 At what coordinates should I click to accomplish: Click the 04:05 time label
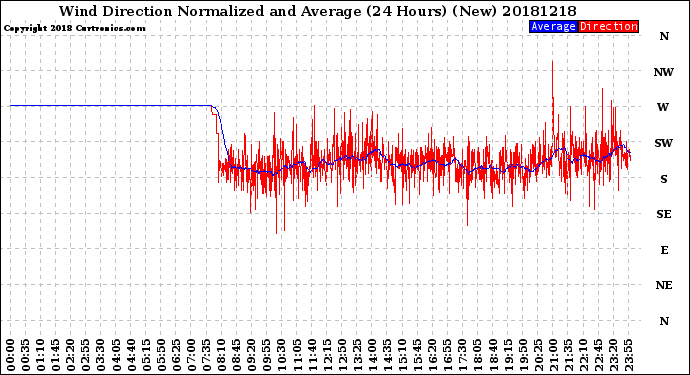[117, 355]
